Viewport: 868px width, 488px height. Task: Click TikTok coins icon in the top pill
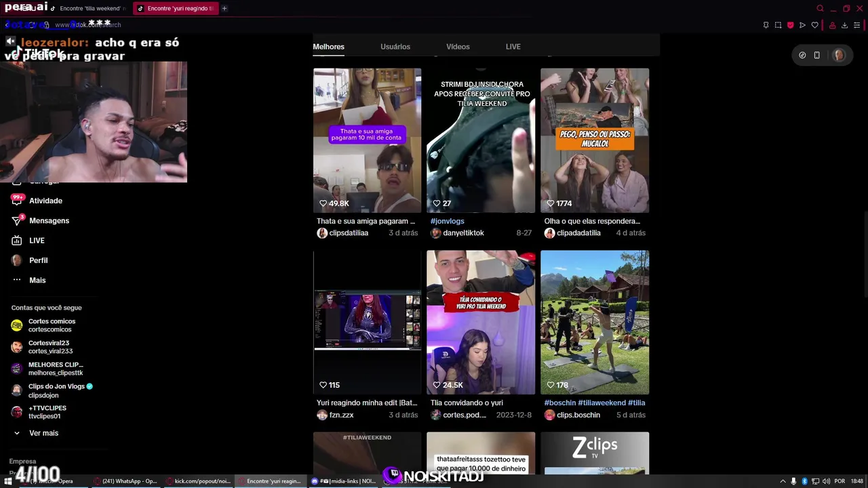[x=802, y=56]
